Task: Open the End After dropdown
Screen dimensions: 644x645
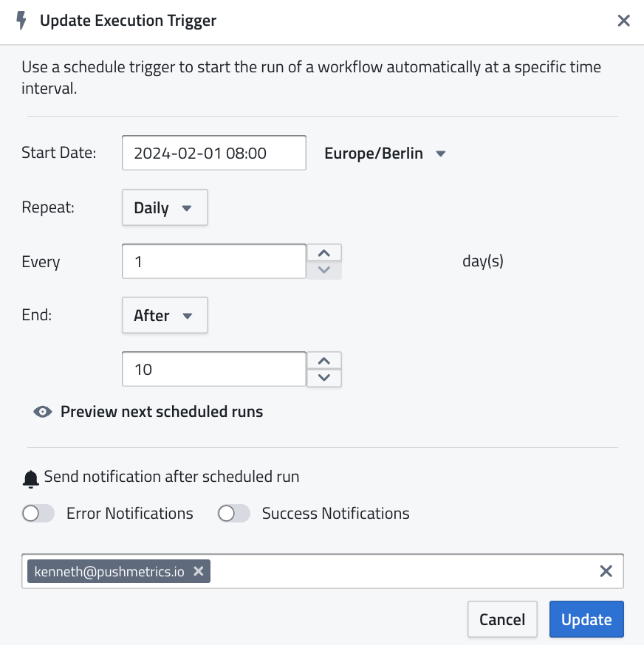Action: [165, 316]
